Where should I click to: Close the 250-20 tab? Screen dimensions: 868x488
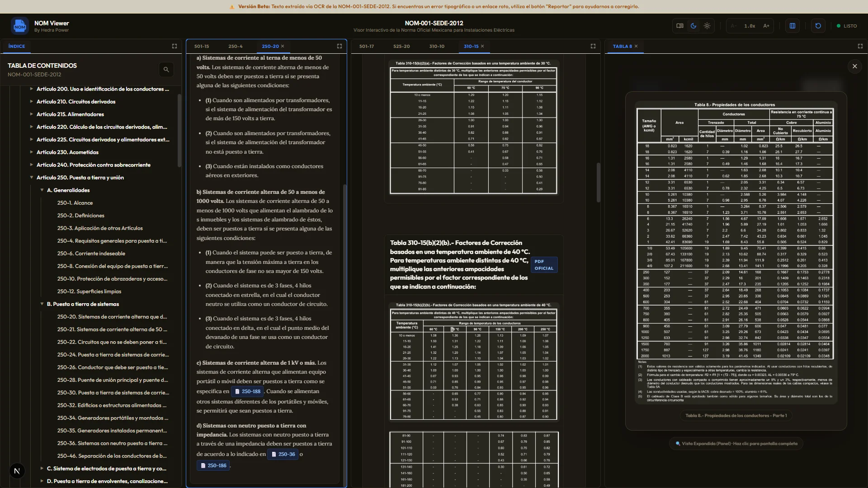coord(283,46)
